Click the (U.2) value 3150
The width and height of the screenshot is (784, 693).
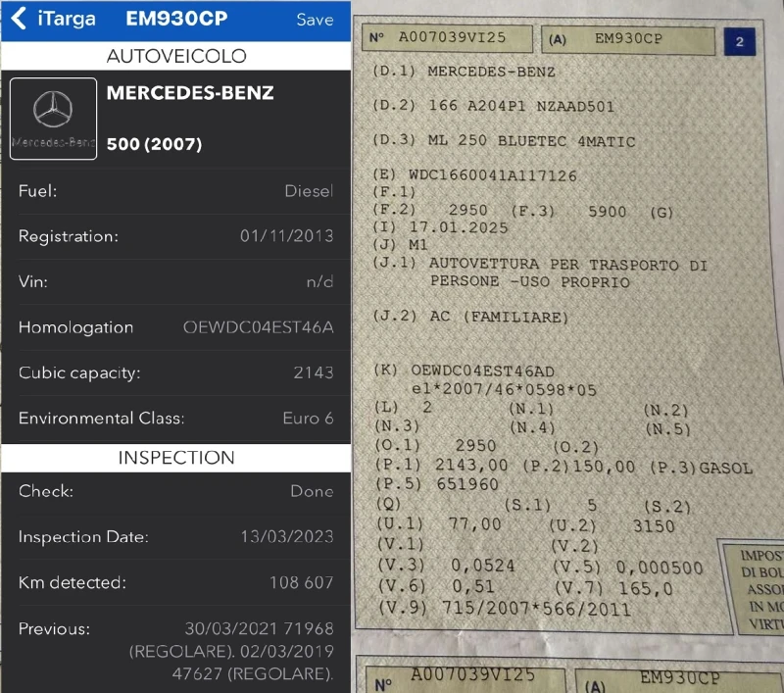(x=654, y=526)
